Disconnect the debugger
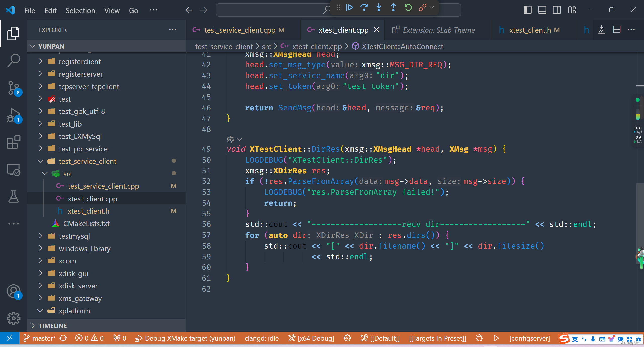 click(423, 7)
